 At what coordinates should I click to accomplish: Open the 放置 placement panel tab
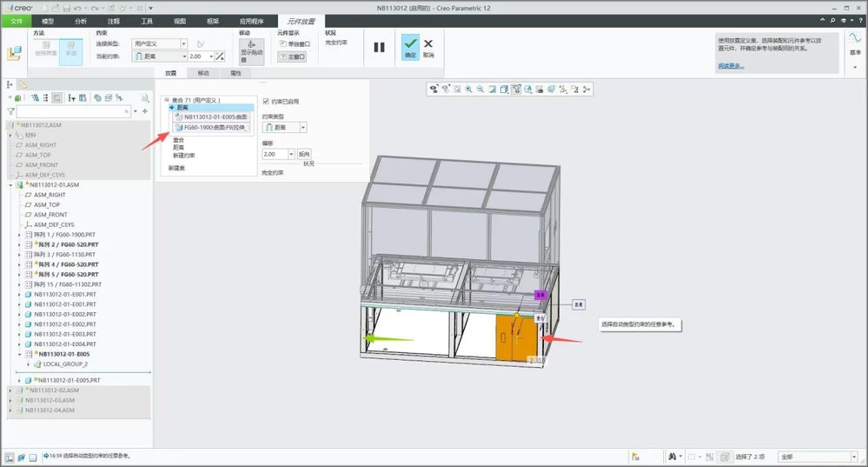(x=171, y=73)
